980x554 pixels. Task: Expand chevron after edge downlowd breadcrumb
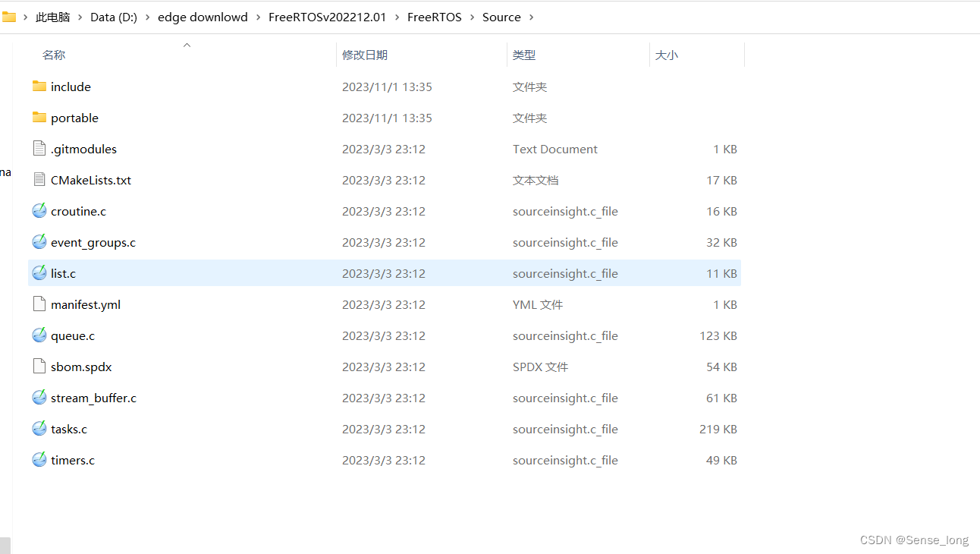[x=258, y=17]
